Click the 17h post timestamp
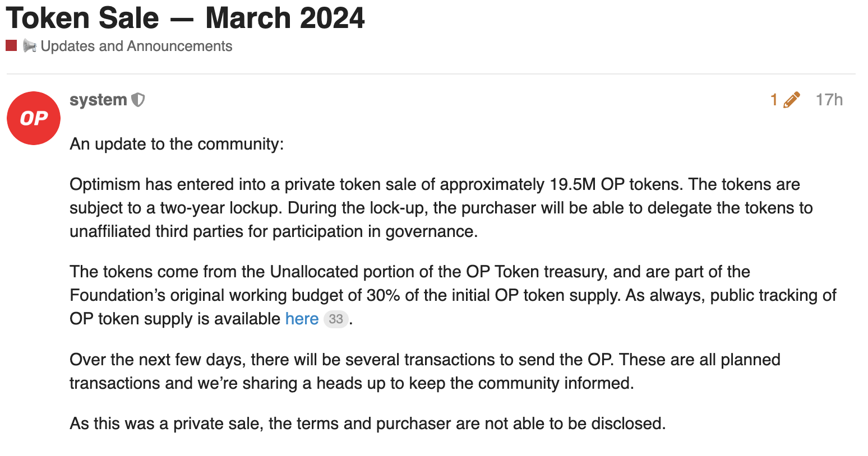Viewport: 868px width, 456px height. (829, 100)
